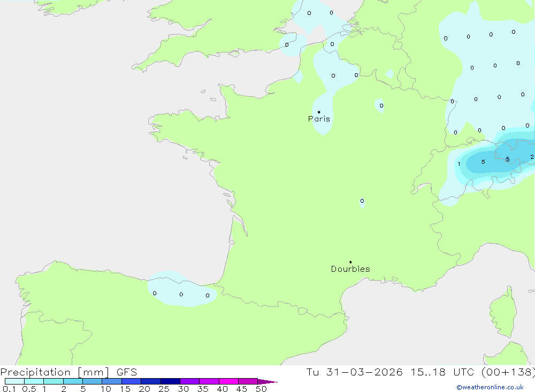Click the '50' legend scale label
Image resolution: width=535 pixels, height=392 pixels.
(262, 389)
